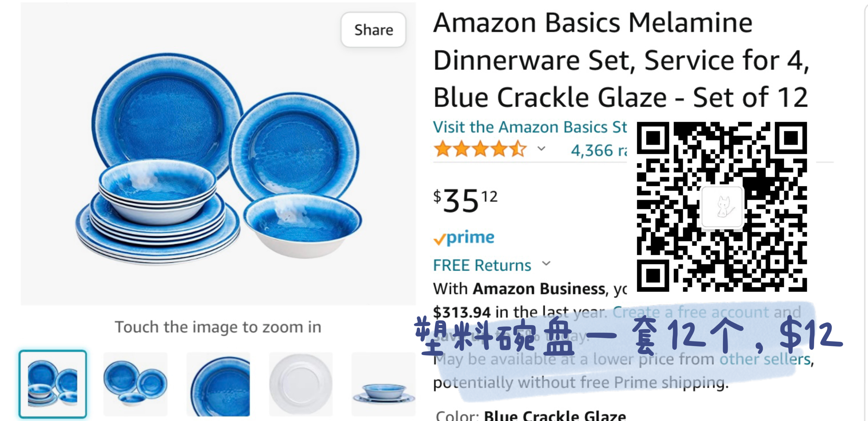Click the Prime logo
The height and width of the screenshot is (421, 868).
[x=464, y=238]
